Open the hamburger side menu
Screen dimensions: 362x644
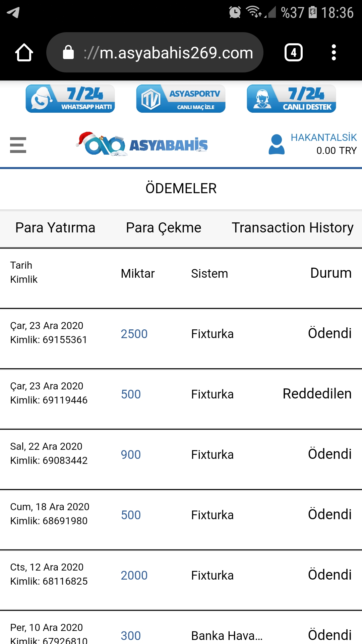(x=18, y=145)
